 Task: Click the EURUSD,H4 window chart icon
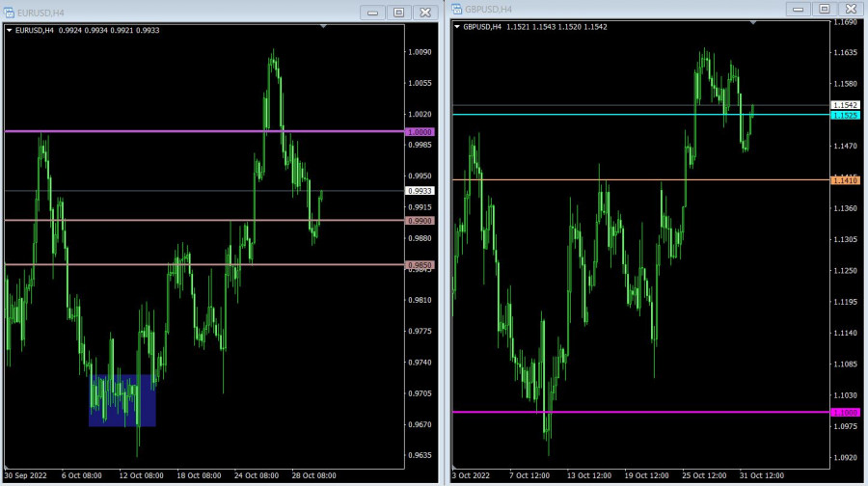(10, 12)
